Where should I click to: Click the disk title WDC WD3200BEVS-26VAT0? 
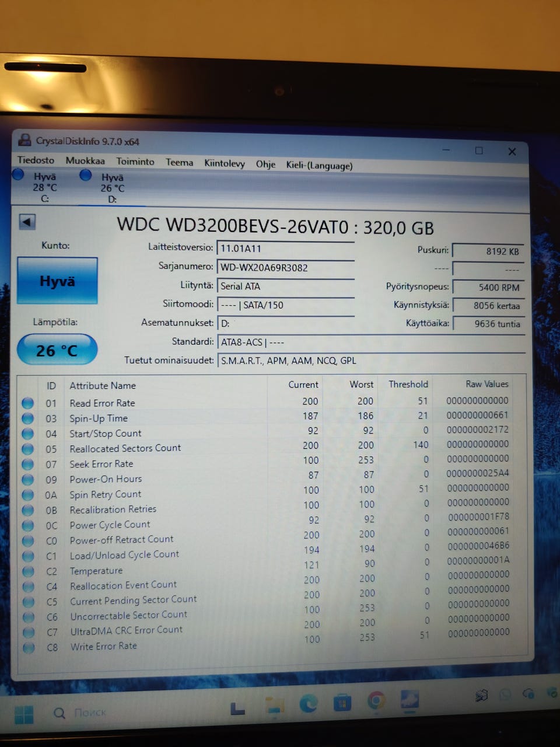233,225
